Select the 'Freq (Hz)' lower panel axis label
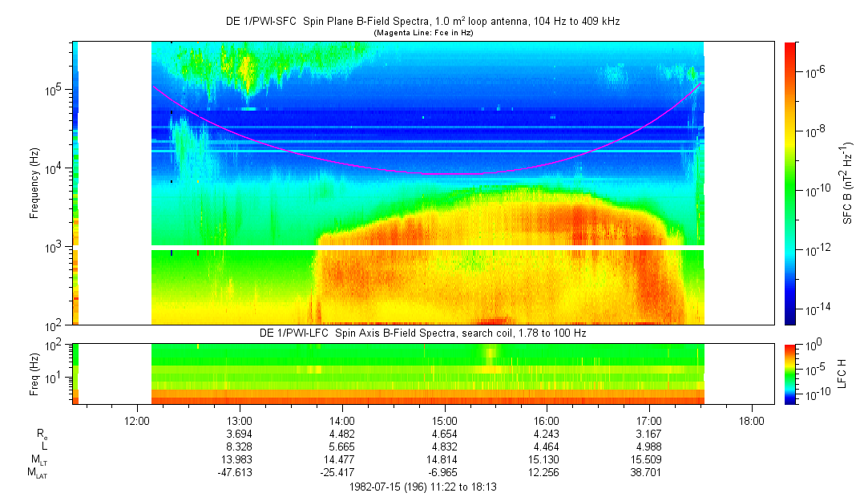This screenshot has height=497, width=868. tap(34, 374)
